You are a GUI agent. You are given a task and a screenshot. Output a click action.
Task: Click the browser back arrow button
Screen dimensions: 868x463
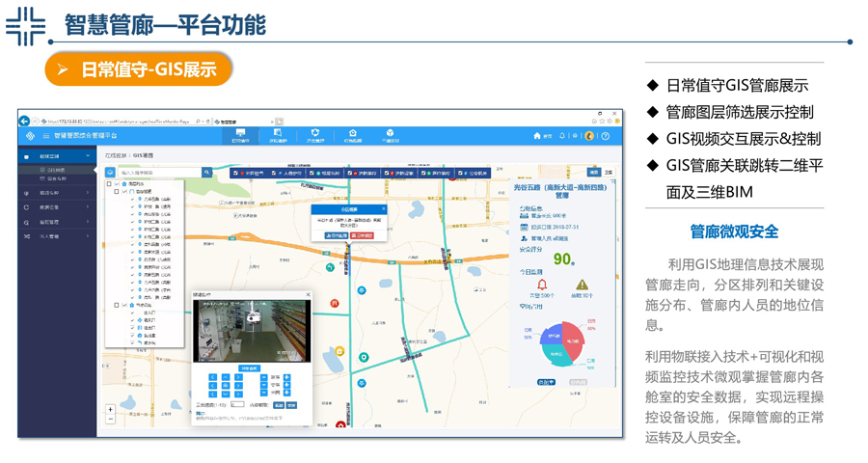[x=25, y=122]
